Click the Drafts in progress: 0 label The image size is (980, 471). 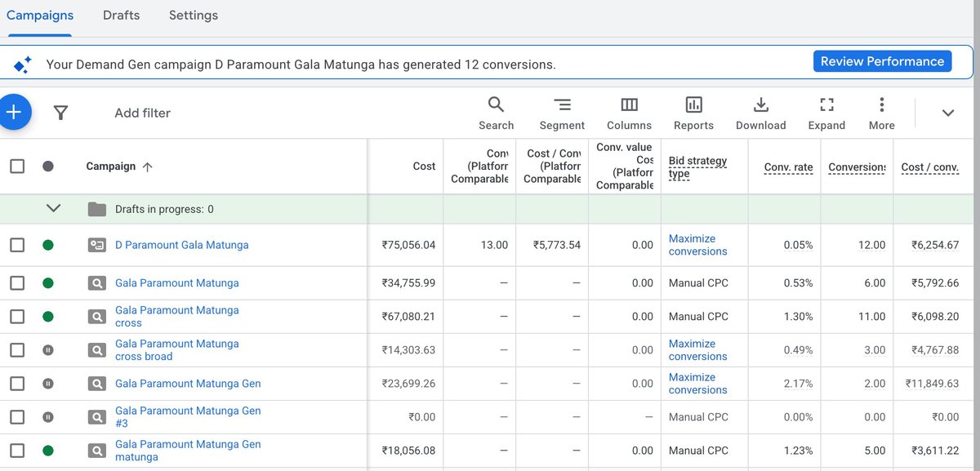[164, 209]
